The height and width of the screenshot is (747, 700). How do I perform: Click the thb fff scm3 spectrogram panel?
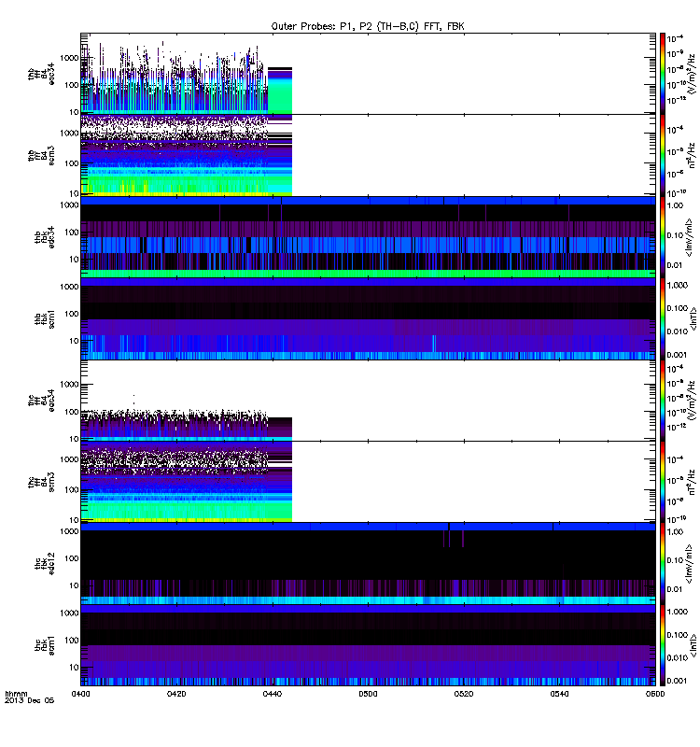(x=368, y=155)
